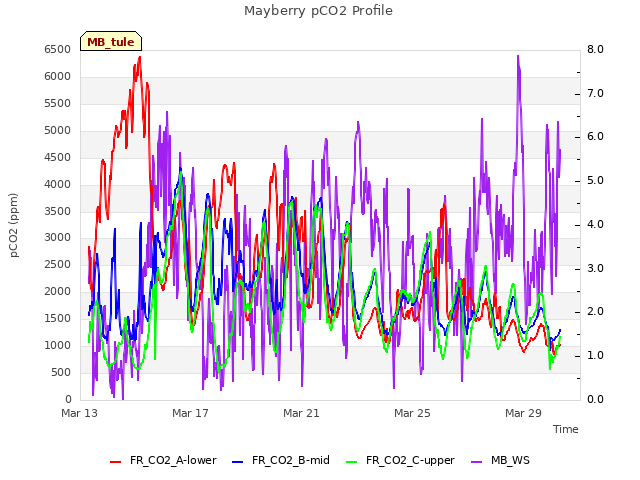Click the Mar 29 date tick label

pos(523,413)
